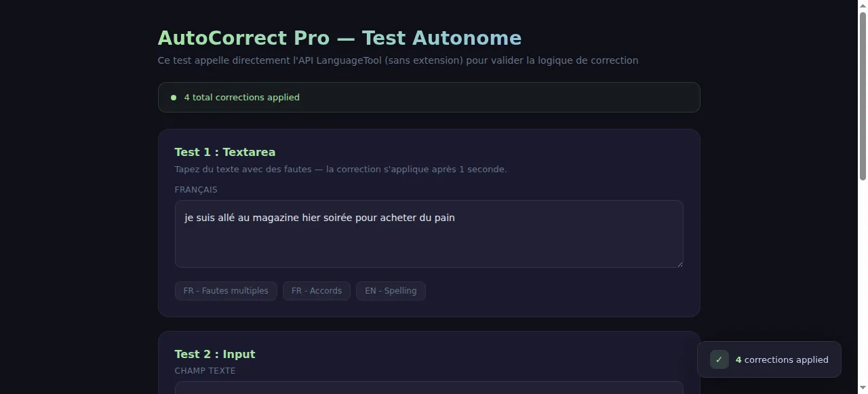Click the "AutoCorrect Pro — Test Autonome" title
The width and height of the screenshot is (868, 394).
point(340,38)
